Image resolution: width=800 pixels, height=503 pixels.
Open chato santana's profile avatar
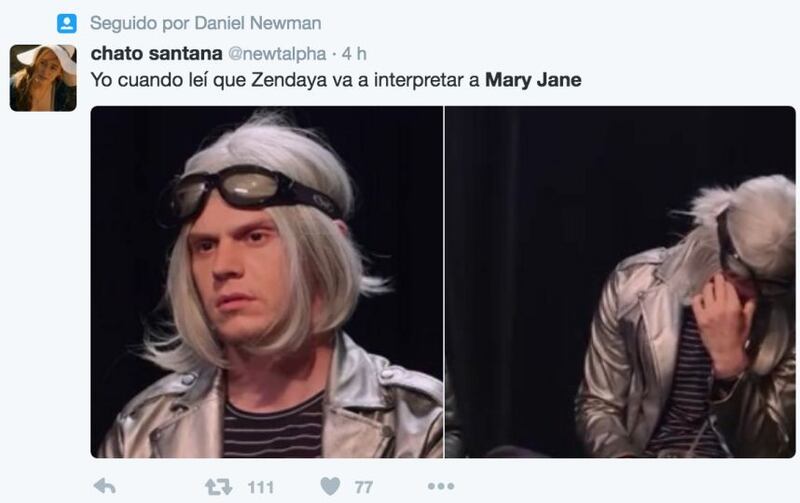(x=43, y=78)
